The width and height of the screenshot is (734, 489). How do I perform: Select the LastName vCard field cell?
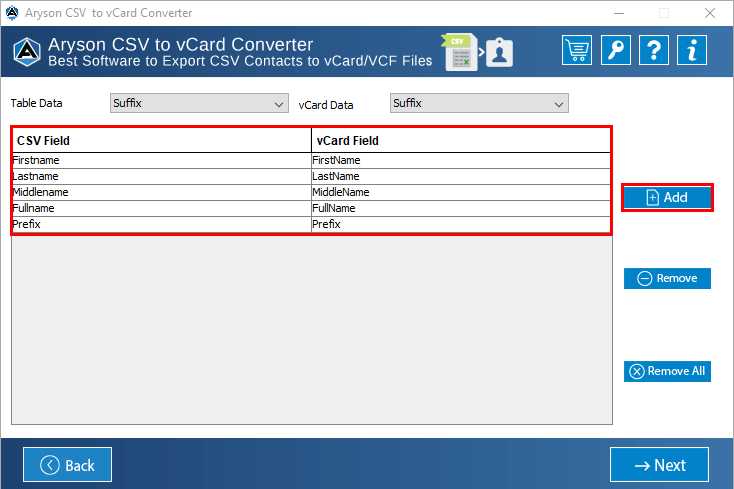[461, 176]
